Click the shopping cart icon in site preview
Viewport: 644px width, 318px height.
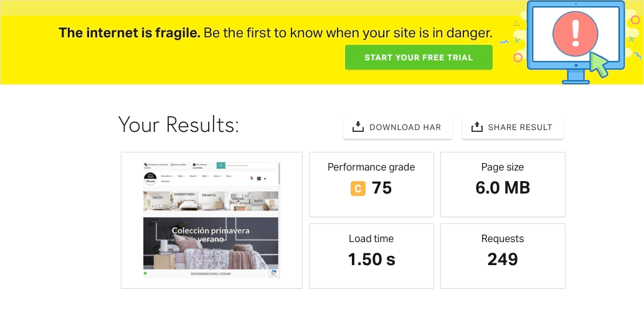tap(251, 178)
